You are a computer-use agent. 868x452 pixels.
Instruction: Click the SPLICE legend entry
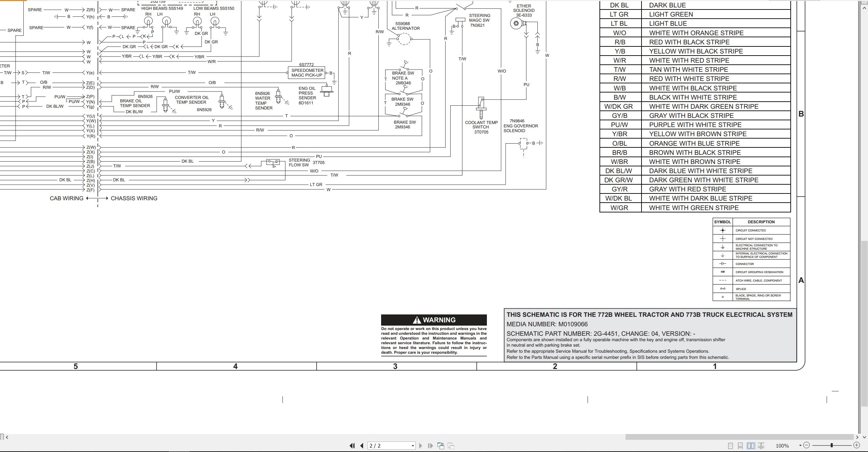point(751,289)
